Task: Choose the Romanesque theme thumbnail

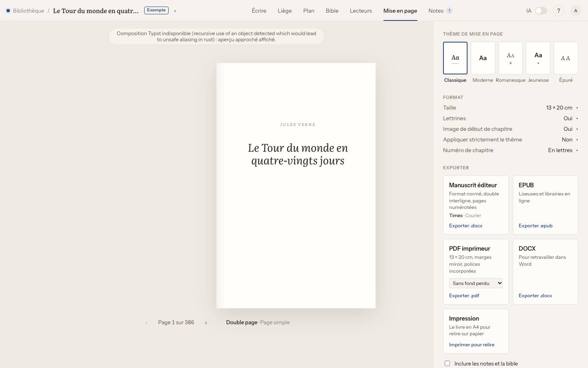Action: point(510,58)
